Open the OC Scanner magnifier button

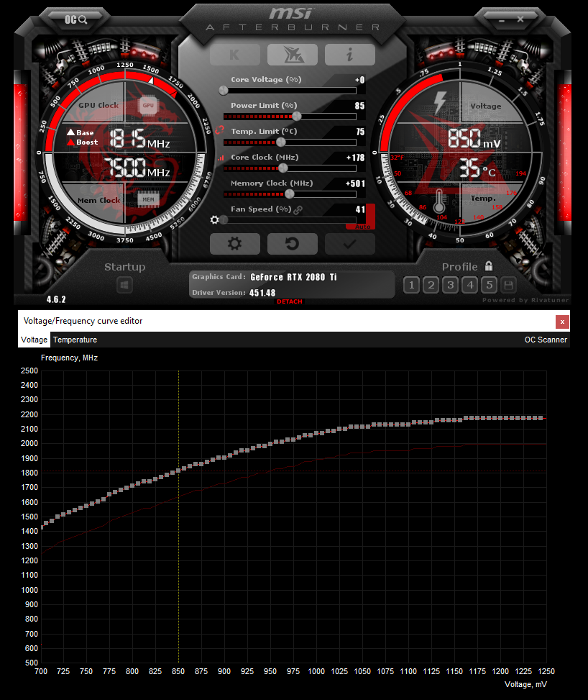click(75, 19)
